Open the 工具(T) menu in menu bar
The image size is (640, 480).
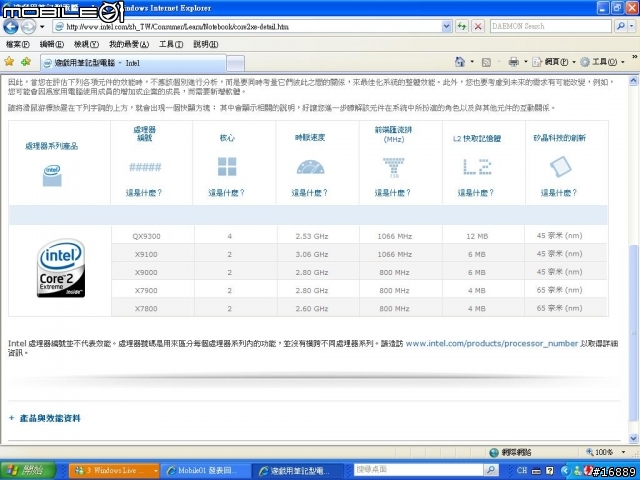[x=171, y=44]
